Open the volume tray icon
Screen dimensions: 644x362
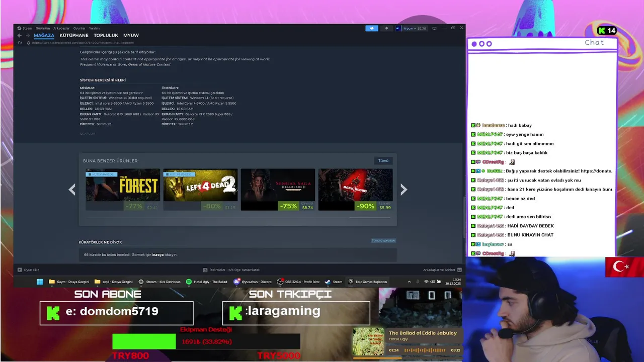coord(433,282)
